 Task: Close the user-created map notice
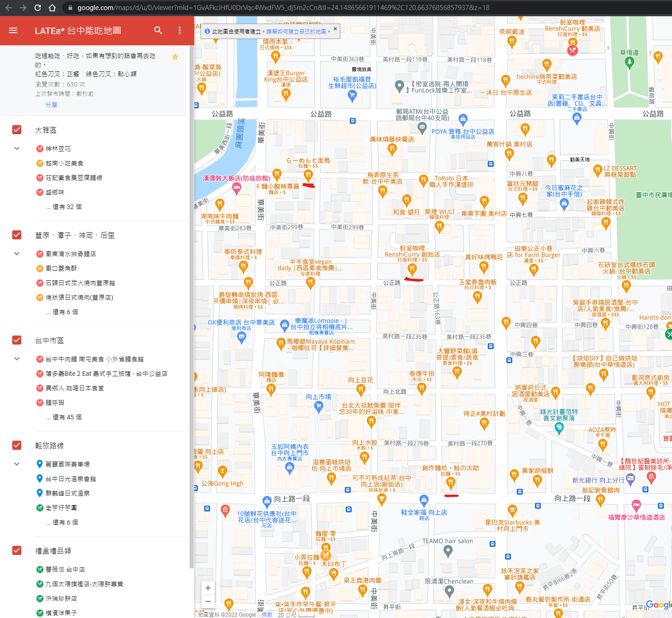coord(335,29)
